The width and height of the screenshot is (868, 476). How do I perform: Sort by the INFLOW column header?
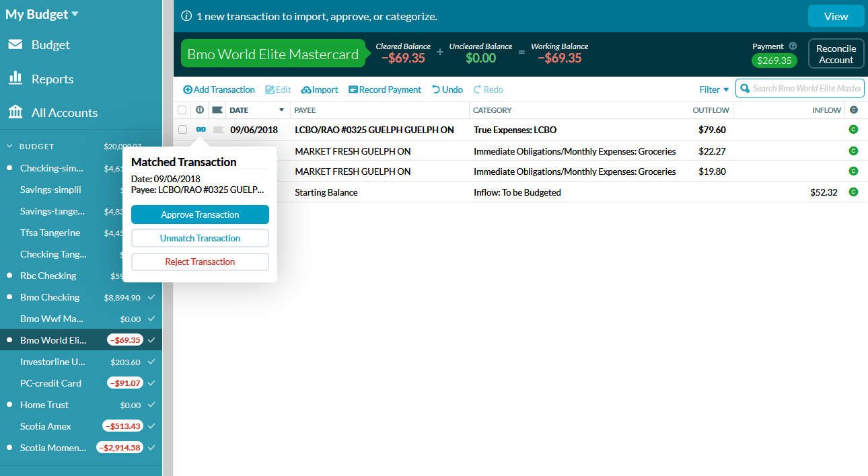[x=826, y=110]
